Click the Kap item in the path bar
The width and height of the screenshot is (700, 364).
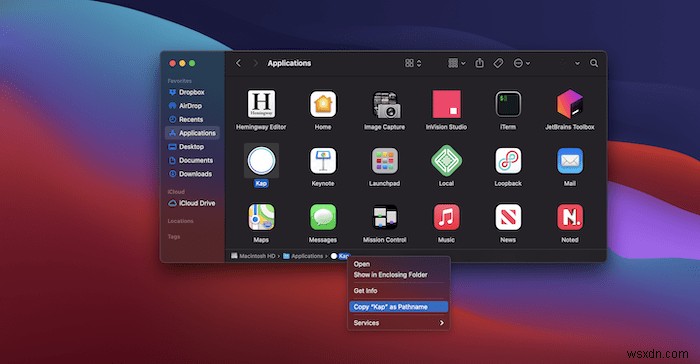coord(340,256)
